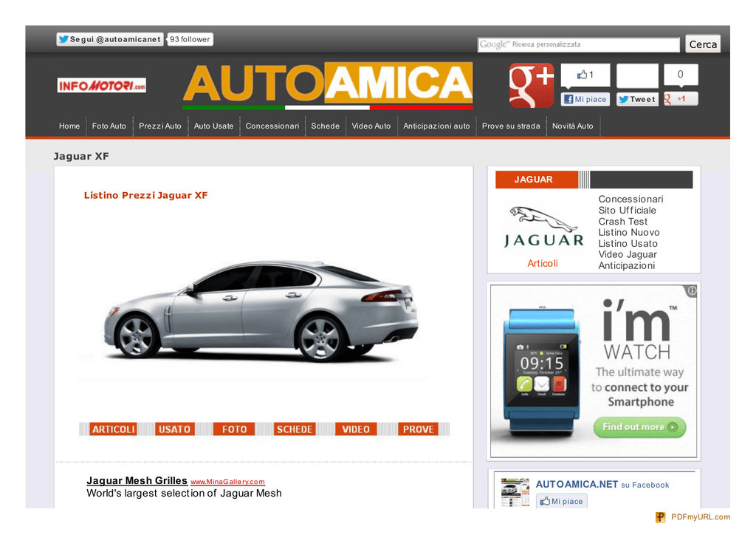756x535 pixels.
Task: Click the AutoAmica Facebook page thumbnail
Action: (x=515, y=492)
